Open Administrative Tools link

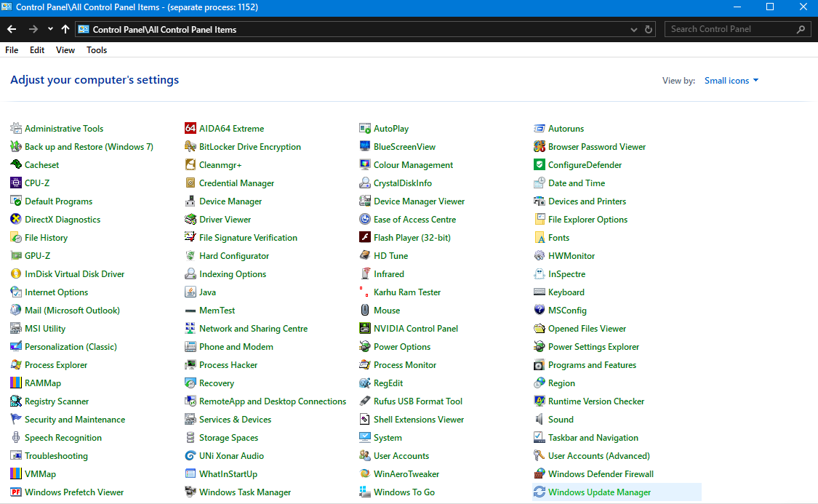[64, 128]
